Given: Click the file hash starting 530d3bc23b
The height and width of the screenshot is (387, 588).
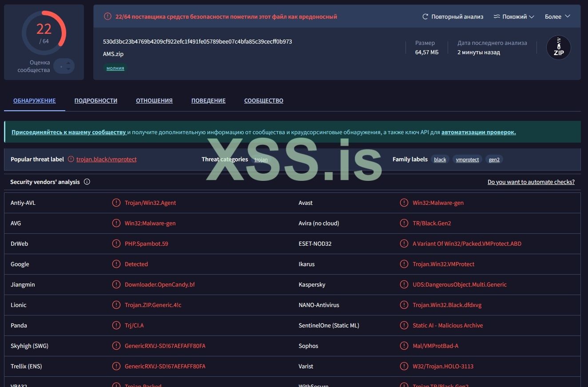Looking at the screenshot, I should (198, 41).
